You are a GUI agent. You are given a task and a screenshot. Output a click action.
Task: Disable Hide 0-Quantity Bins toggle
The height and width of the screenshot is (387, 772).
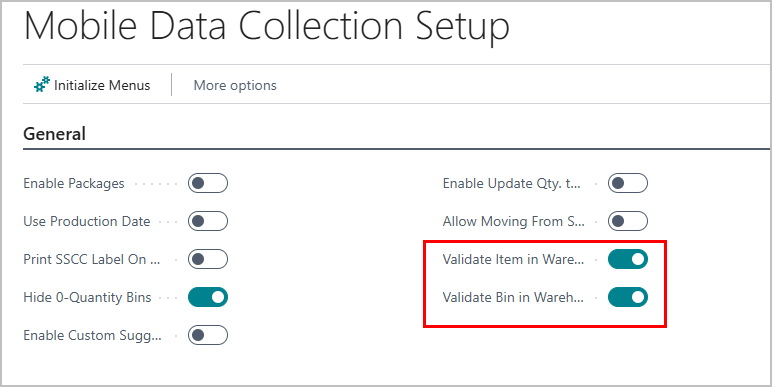click(x=208, y=297)
